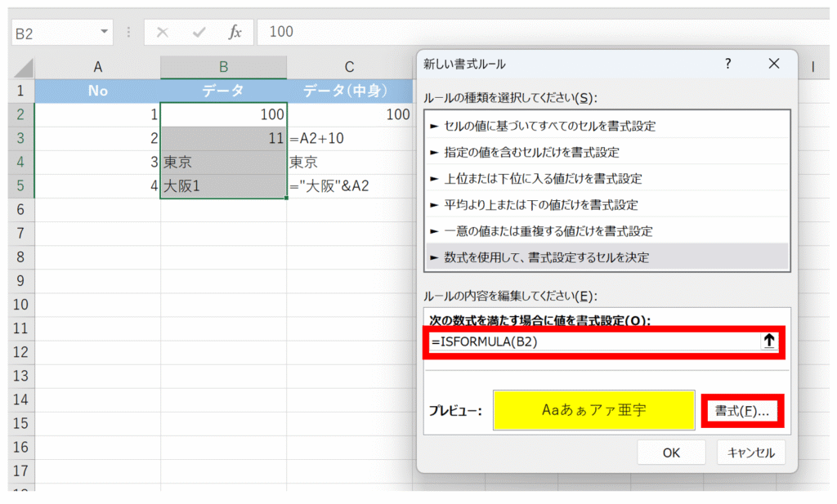This screenshot has width=837, height=504.
Task: Click the dialog help question mark
Action: 727,64
